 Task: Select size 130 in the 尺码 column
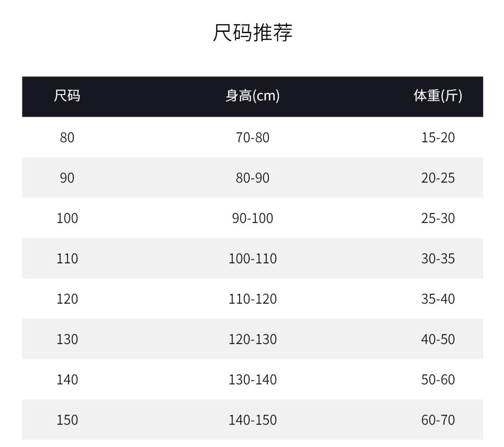tap(67, 339)
